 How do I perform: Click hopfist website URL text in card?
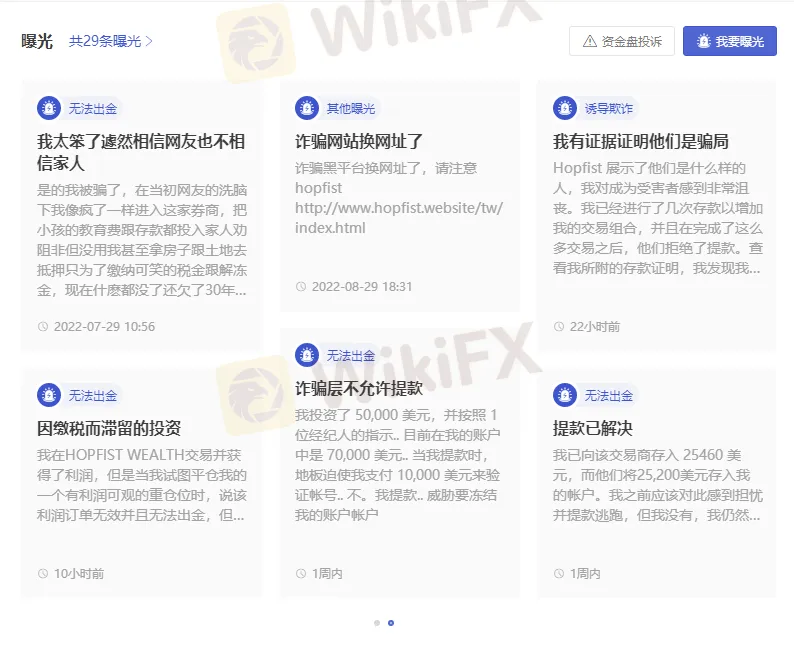point(398,208)
